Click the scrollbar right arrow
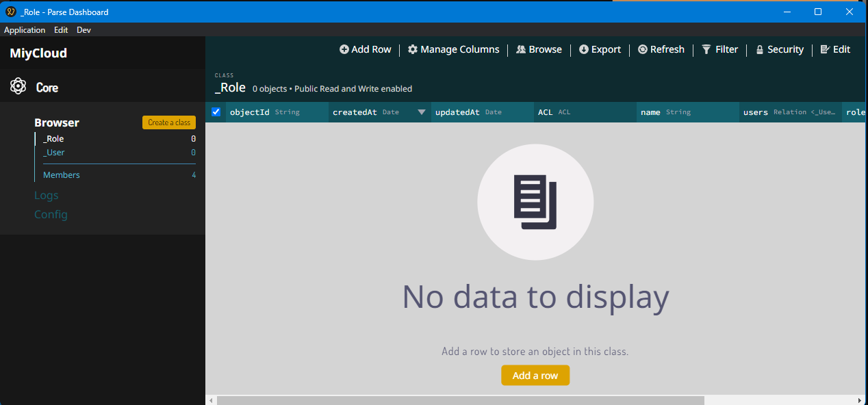This screenshot has width=868, height=405. tap(862, 400)
